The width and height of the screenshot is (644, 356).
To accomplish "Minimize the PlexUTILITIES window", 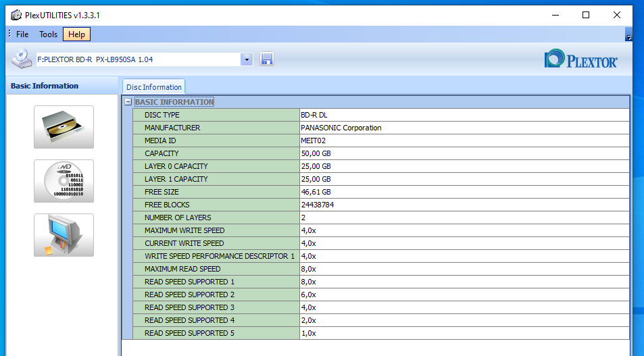I will [x=555, y=15].
